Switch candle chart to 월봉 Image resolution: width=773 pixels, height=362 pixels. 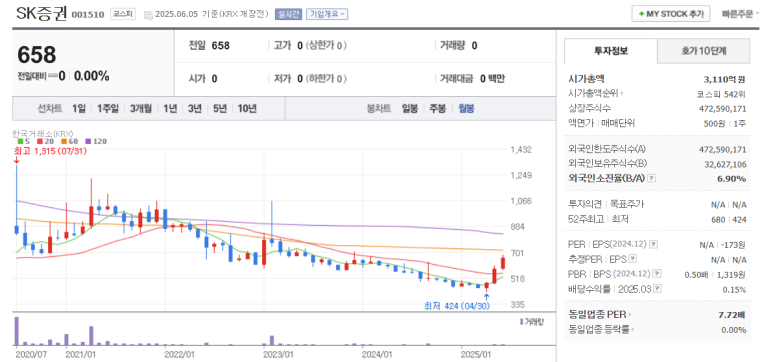pyautogui.click(x=466, y=109)
